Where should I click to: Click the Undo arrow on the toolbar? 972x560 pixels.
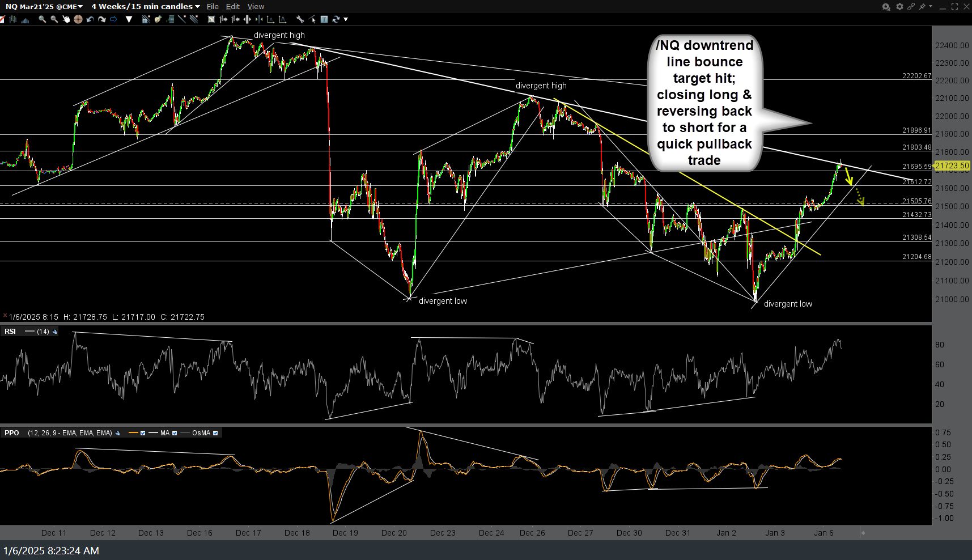pos(90,19)
